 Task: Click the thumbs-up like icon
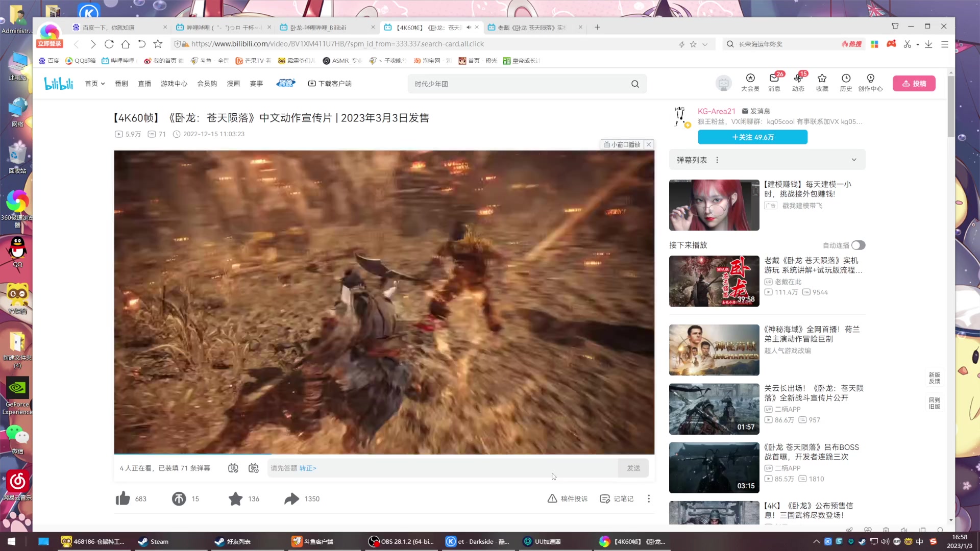coord(123,498)
